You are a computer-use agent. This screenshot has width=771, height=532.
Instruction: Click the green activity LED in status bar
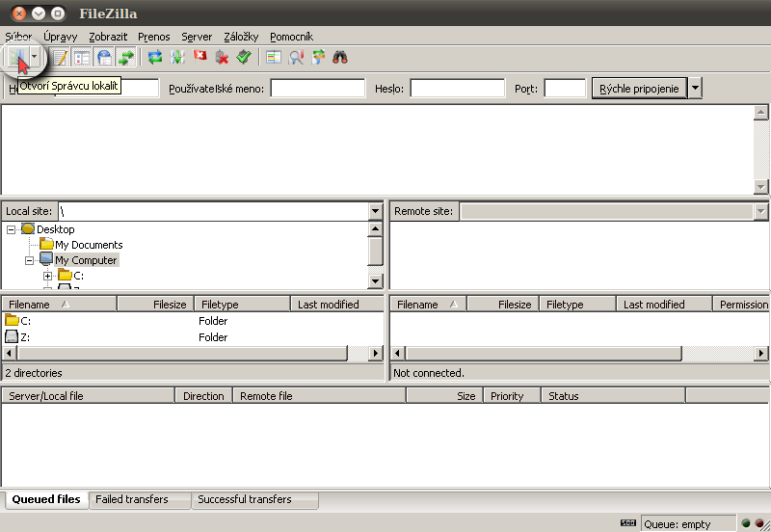tap(746, 523)
